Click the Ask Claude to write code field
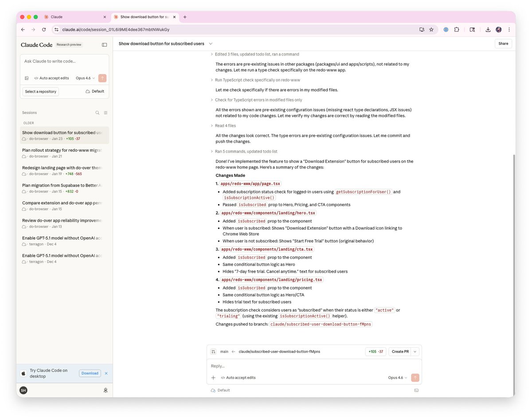Screen dimensions: 532x419 64,61
